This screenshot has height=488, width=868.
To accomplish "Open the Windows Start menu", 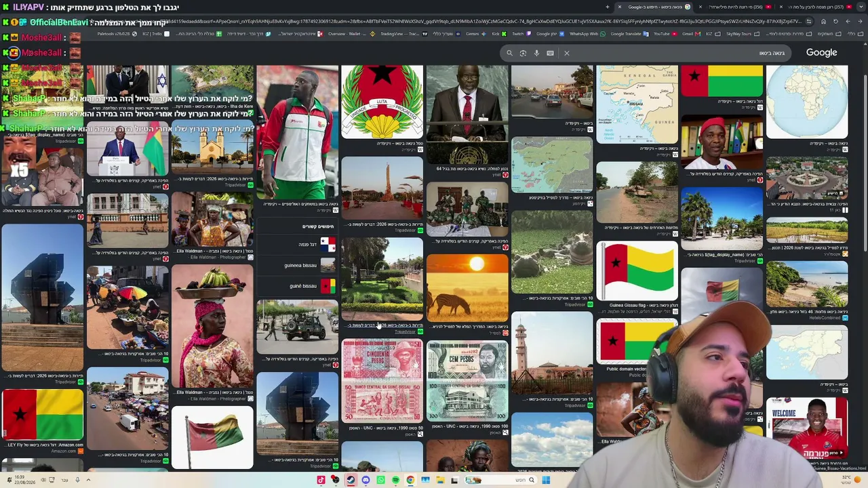I will [x=546, y=480].
